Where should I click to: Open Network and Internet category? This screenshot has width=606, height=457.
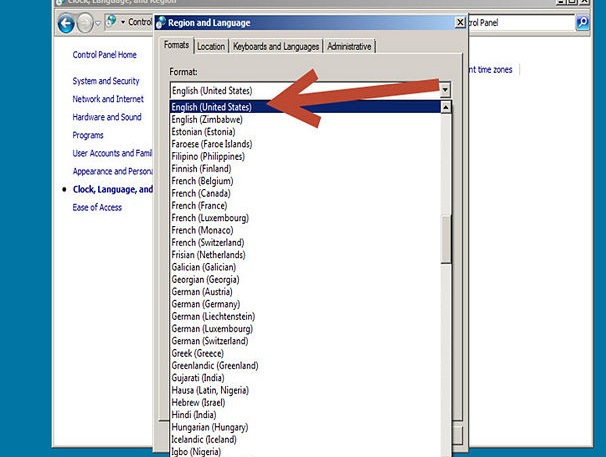[x=108, y=99]
